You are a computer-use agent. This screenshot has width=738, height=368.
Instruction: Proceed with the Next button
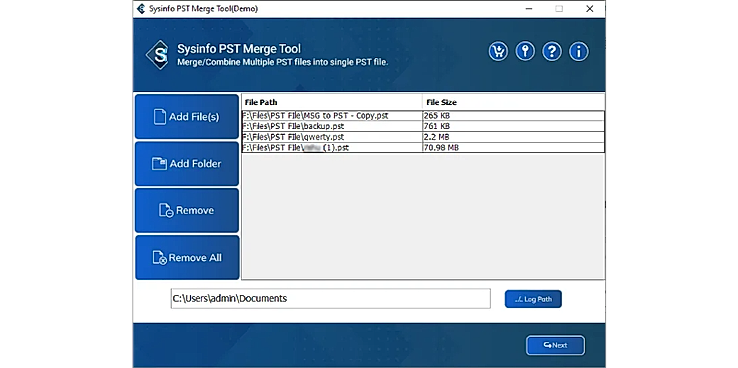click(x=555, y=345)
